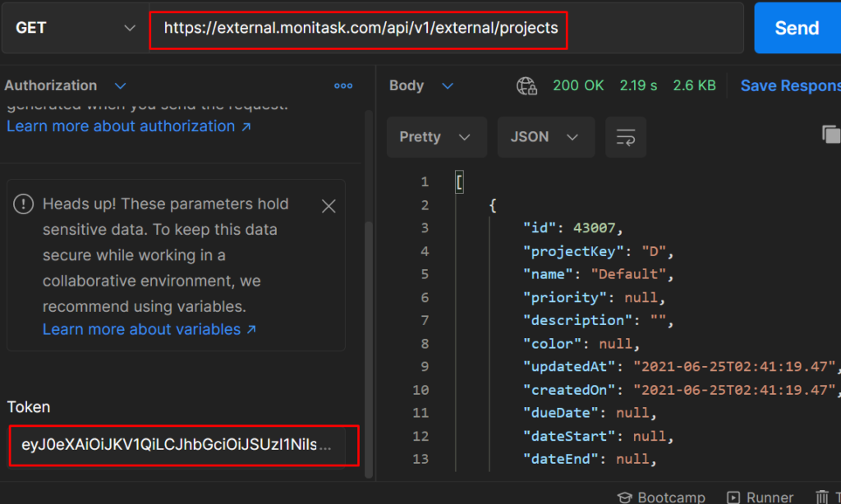Open Learn more about variables link

[x=149, y=330]
